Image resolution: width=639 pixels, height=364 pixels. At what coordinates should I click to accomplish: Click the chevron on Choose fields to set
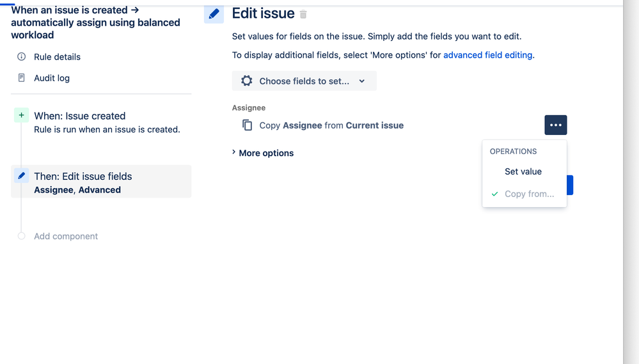[x=362, y=81]
